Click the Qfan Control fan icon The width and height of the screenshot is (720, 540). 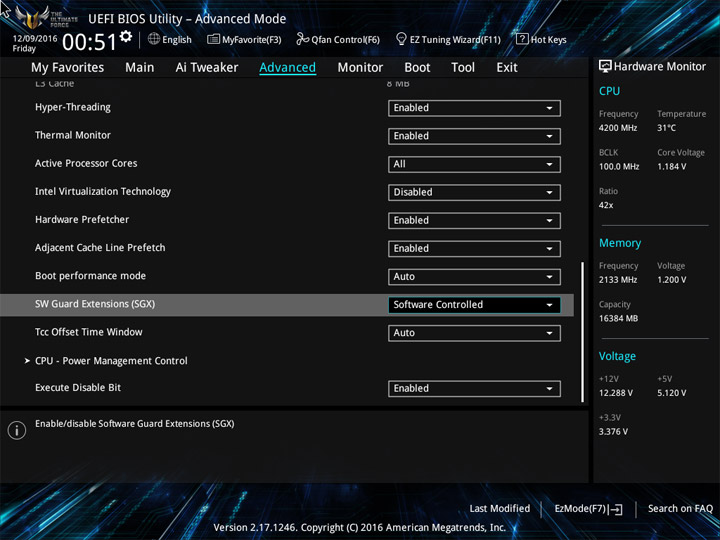coord(302,39)
